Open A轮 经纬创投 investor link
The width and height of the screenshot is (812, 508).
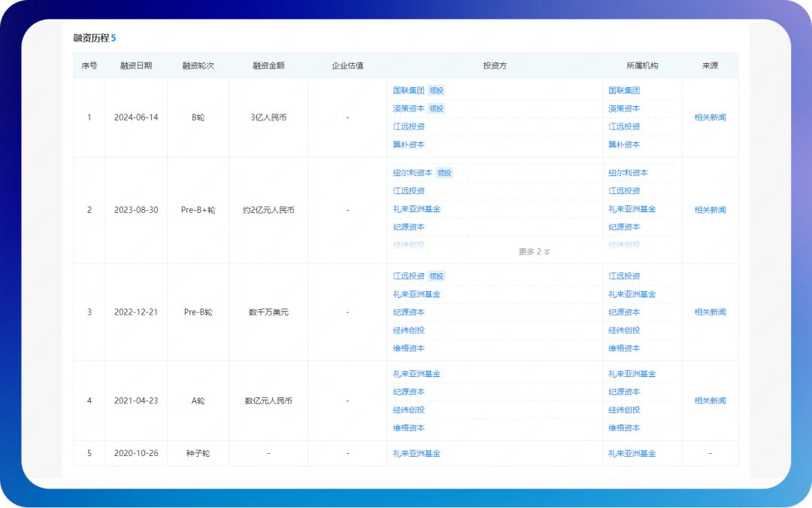click(x=408, y=410)
